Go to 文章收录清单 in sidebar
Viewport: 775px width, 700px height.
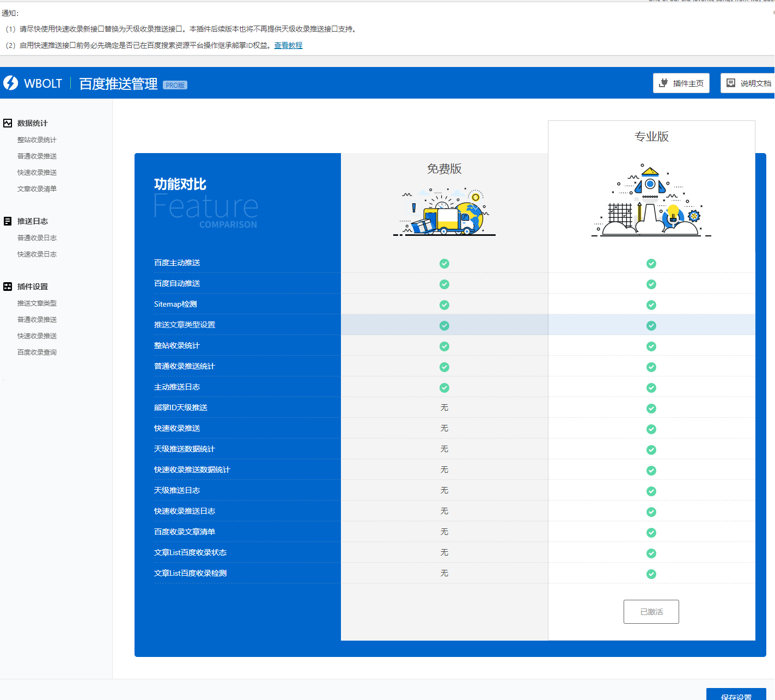(x=37, y=189)
